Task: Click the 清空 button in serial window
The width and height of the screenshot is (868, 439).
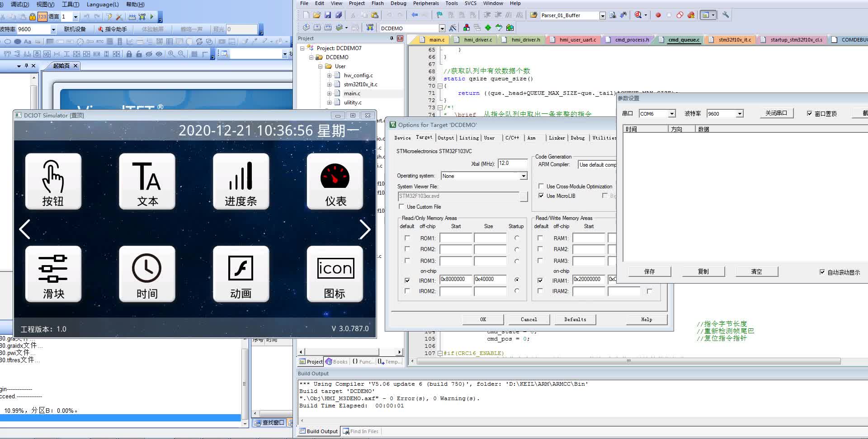Action: tap(756, 271)
